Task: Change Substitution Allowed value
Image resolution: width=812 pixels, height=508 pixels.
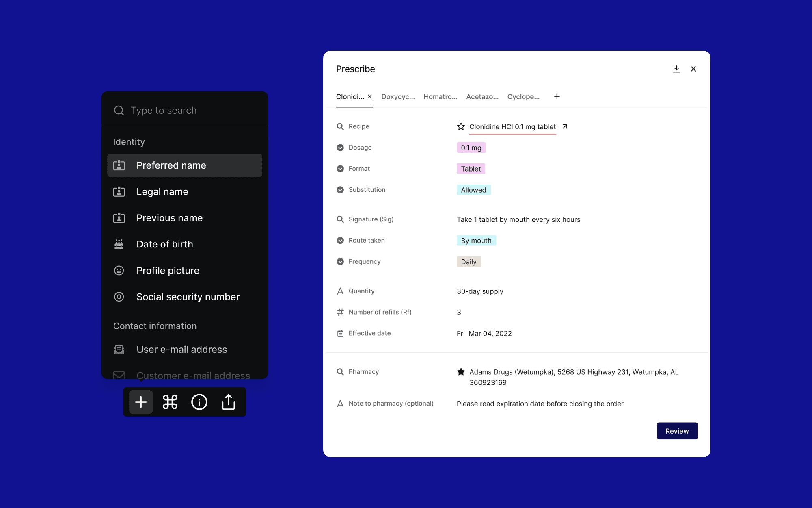Action: [x=473, y=190]
